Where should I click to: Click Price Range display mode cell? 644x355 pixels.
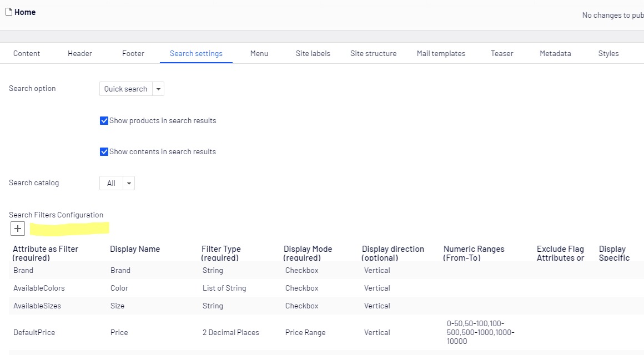click(x=305, y=332)
